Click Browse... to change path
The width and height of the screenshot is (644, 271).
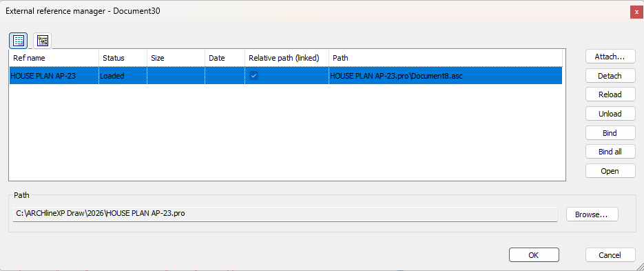(x=592, y=214)
